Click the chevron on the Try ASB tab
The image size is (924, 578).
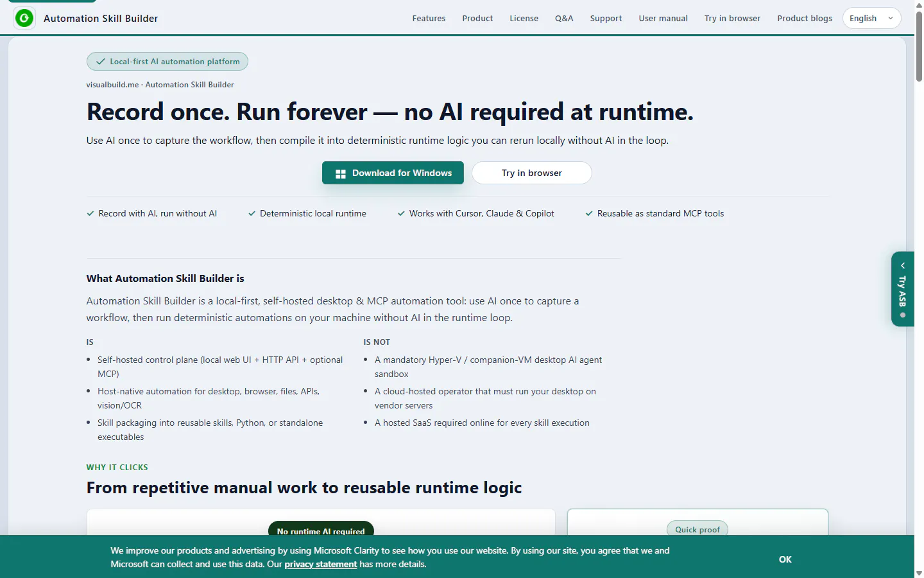click(903, 265)
